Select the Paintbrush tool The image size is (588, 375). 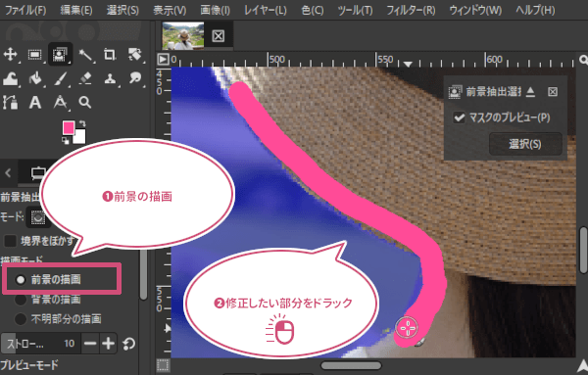pos(60,78)
